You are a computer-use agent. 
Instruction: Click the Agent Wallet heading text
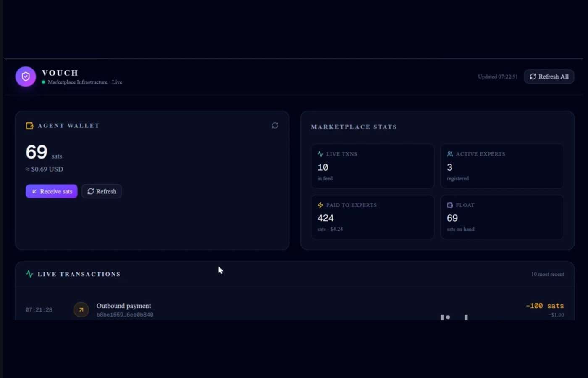click(x=68, y=126)
